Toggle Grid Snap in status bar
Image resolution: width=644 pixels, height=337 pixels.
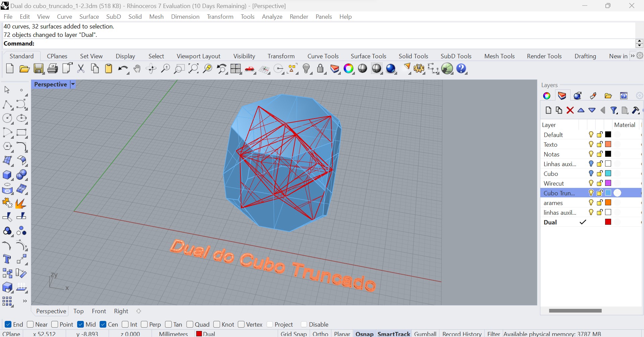pos(293,334)
